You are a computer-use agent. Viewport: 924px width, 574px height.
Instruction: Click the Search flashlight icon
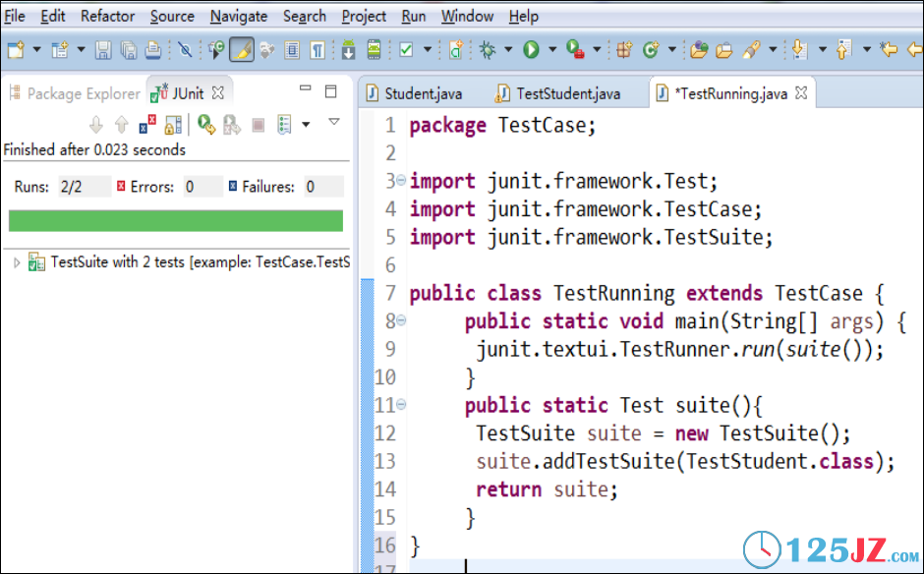tap(751, 49)
